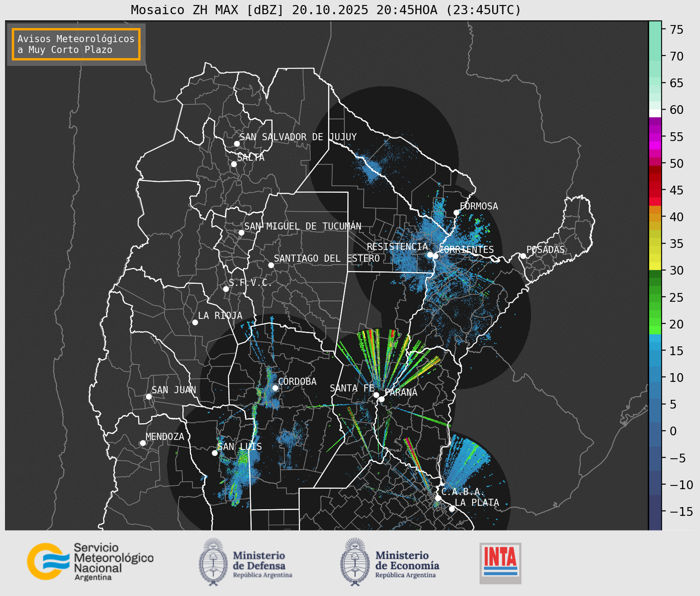Screen dimensions: 700x596
Task: Click the 20 tick label on colorbar
Action: (677, 324)
